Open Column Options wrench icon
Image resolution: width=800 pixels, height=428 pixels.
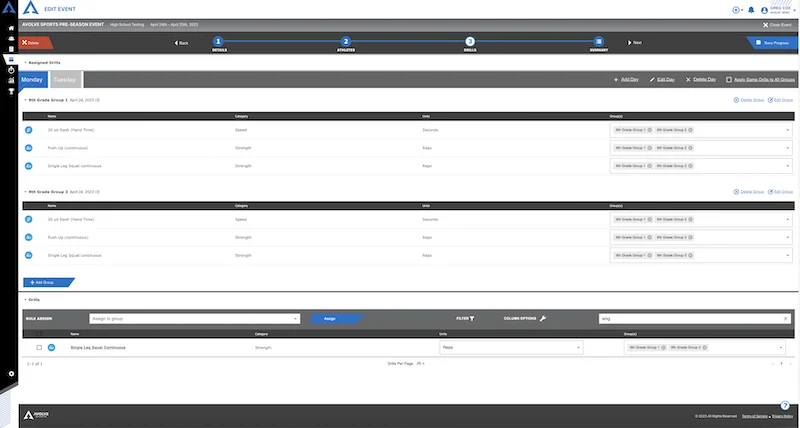click(x=543, y=318)
